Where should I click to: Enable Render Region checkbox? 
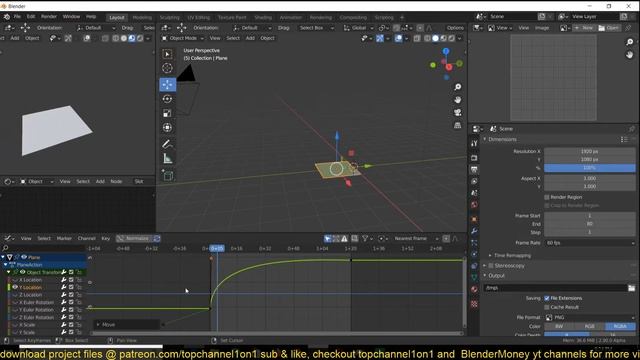pos(547,197)
